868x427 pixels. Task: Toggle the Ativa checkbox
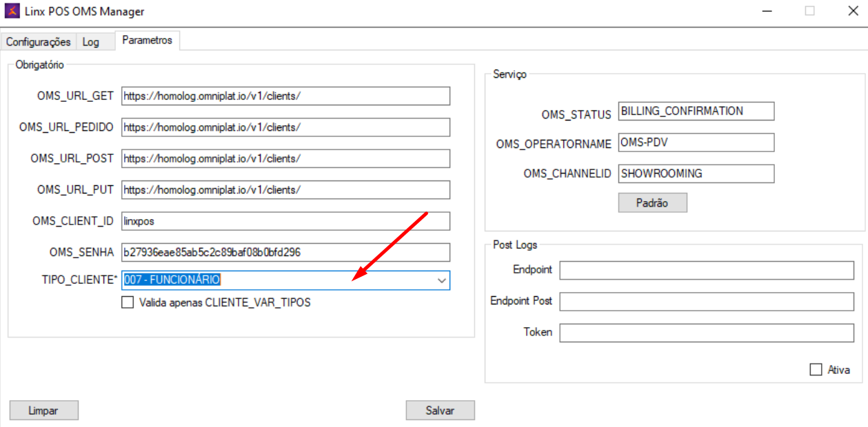[x=816, y=370]
